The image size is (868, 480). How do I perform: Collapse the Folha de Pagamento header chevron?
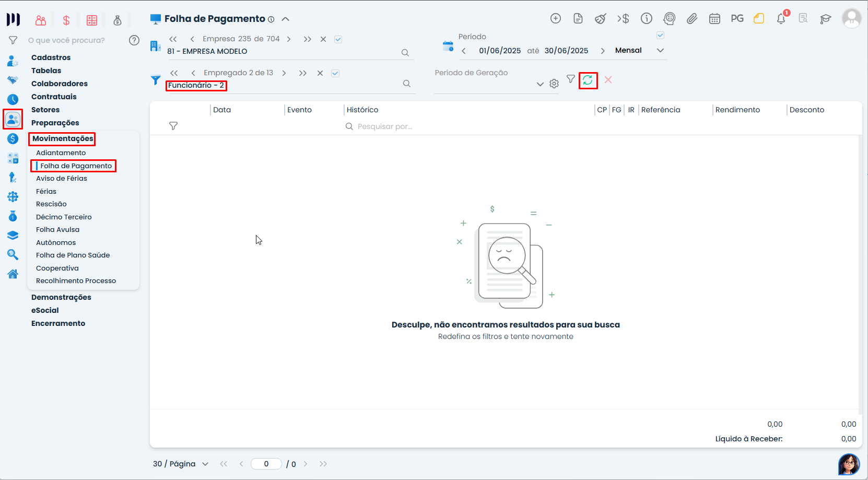tap(285, 19)
